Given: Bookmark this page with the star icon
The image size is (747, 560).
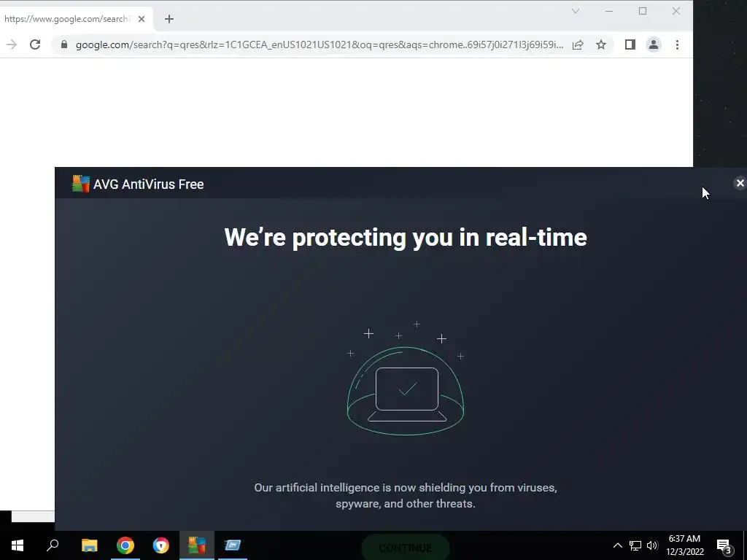Looking at the screenshot, I should 601,44.
